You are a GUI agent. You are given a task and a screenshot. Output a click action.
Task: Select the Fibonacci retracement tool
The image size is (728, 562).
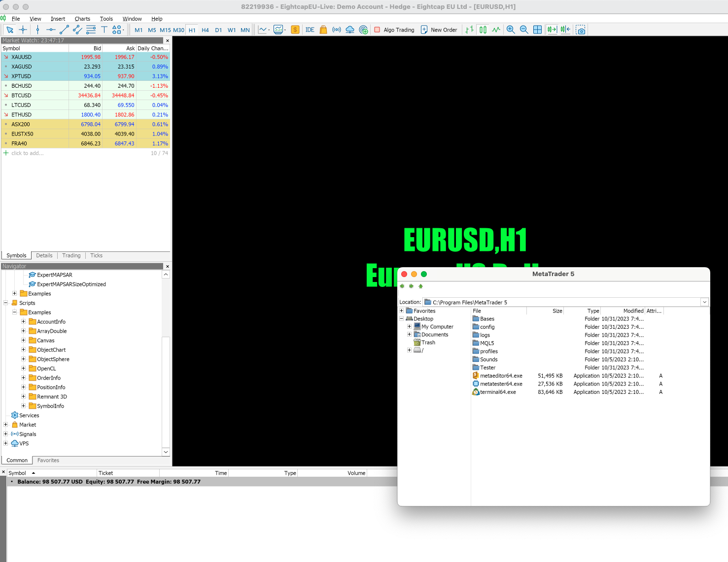point(91,30)
